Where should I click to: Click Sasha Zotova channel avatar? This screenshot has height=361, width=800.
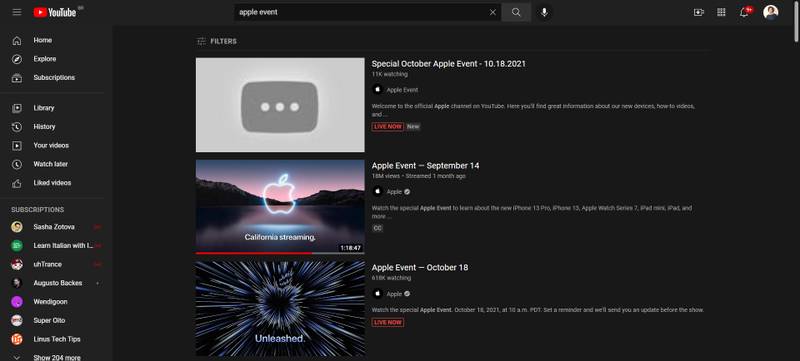coord(17,227)
